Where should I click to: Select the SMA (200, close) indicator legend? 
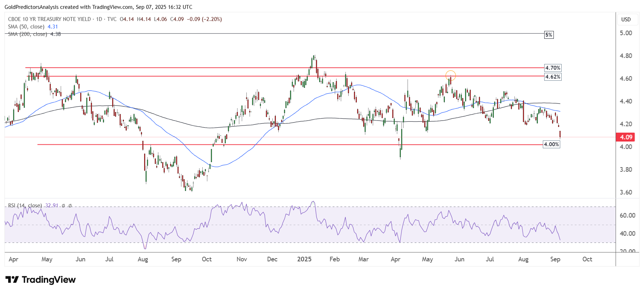28,34
